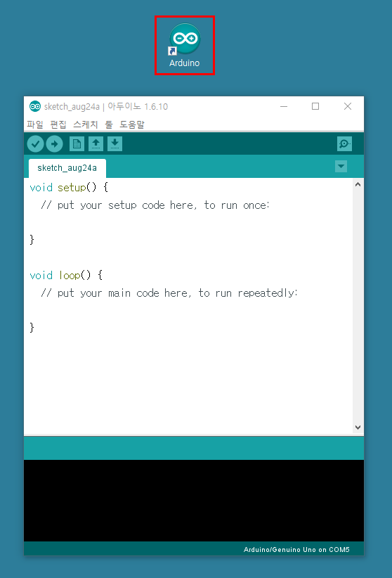
Task: Open the 스케치 menu
Action: [86, 124]
